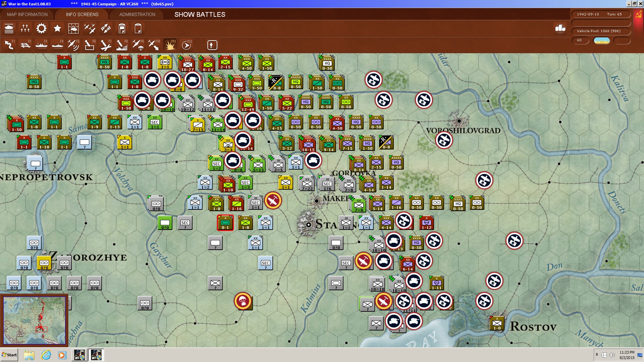Select the 6-14 unit counter
This screenshot has width=644, height=362.
tap(408, 264)
